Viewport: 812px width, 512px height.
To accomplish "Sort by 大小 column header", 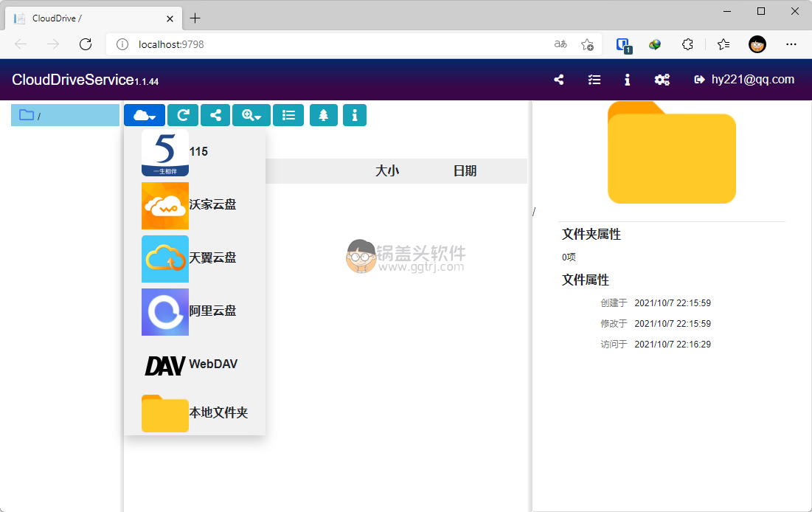I will pos(387,171).
